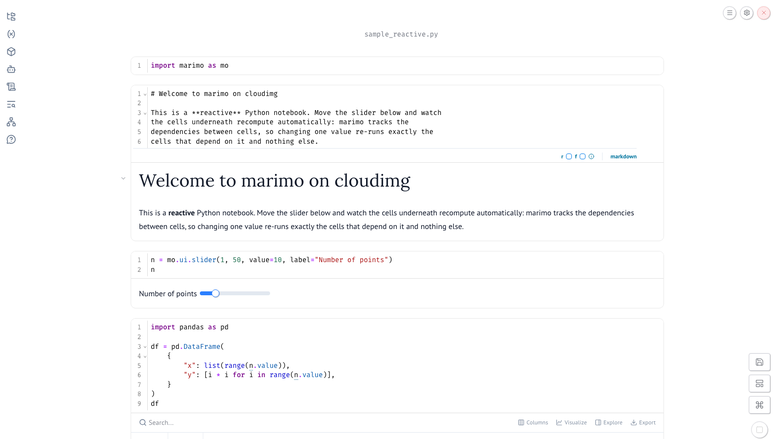Open the command palette icon
This screenshot has height=439, width=780.
(759, 405)
